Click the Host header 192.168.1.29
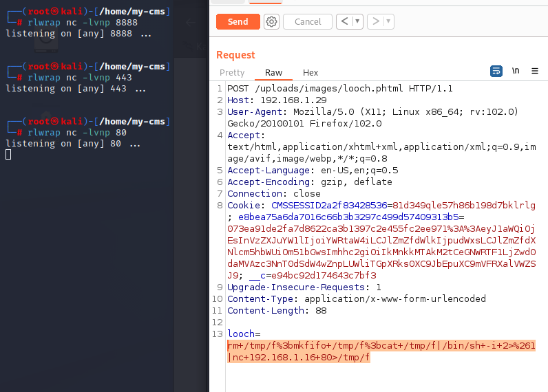The width and height of the screenshot is (548, 392). (277, 100)
